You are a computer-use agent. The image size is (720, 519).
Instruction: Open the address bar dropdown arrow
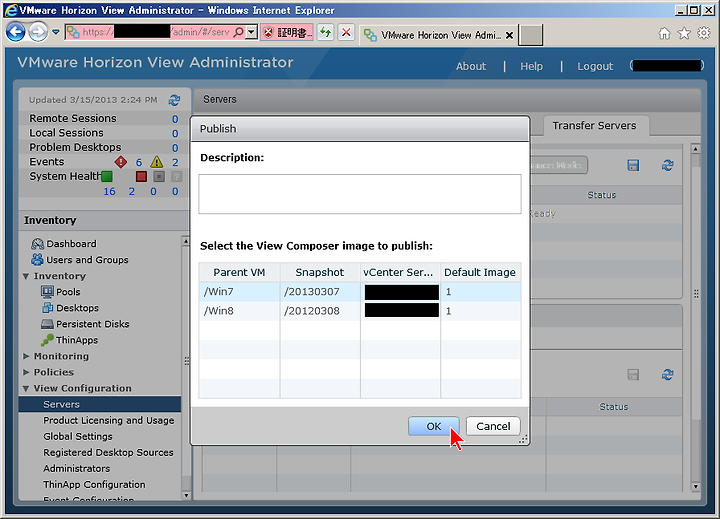click(x=252, y=32)
